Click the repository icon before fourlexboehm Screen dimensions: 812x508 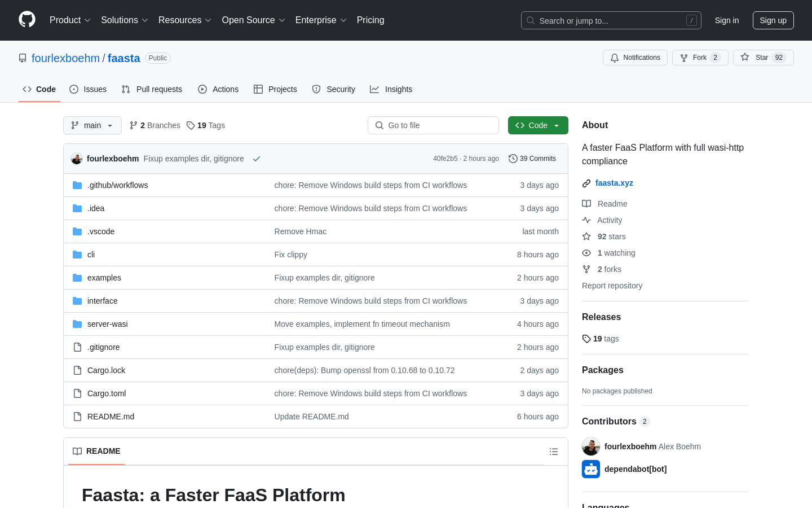23,58
